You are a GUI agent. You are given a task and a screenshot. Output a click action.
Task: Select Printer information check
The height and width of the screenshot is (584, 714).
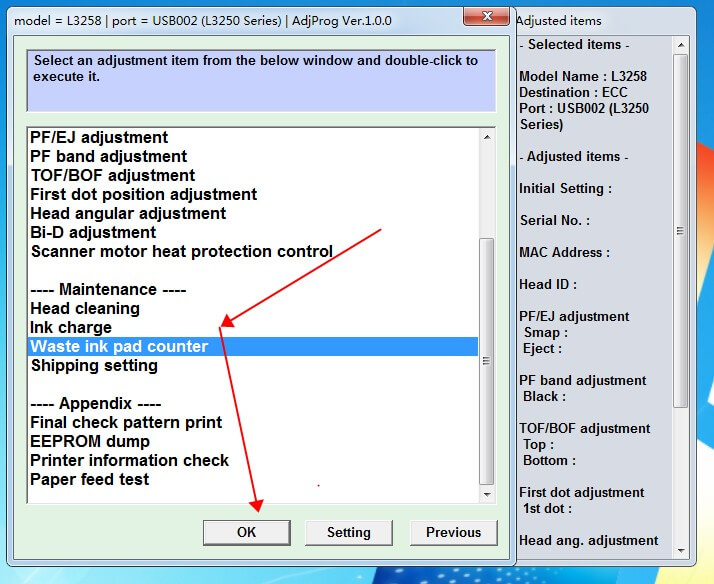[130, 461]
